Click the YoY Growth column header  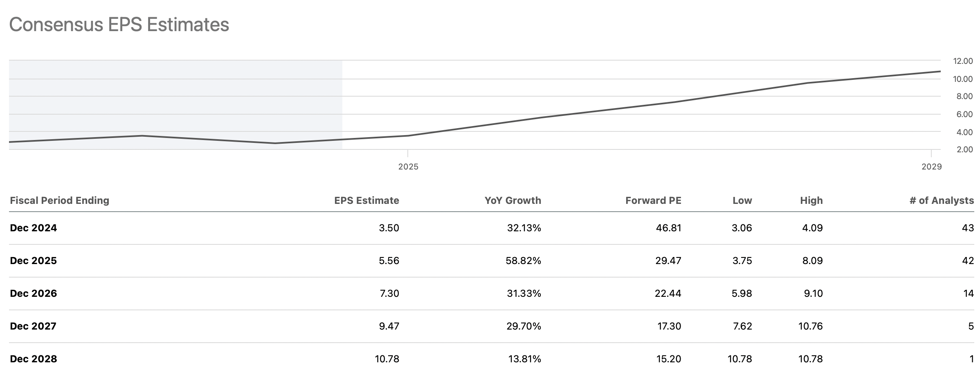click(x=512, y=200)
